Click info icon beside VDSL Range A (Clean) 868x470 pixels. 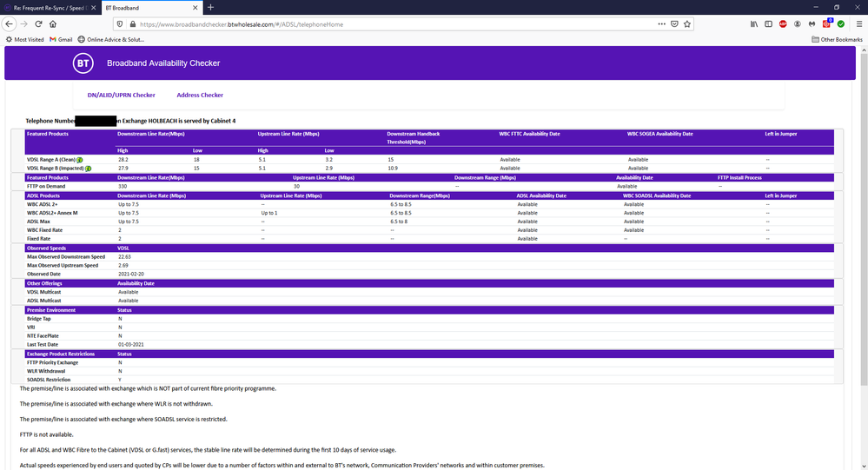(80, 160)
